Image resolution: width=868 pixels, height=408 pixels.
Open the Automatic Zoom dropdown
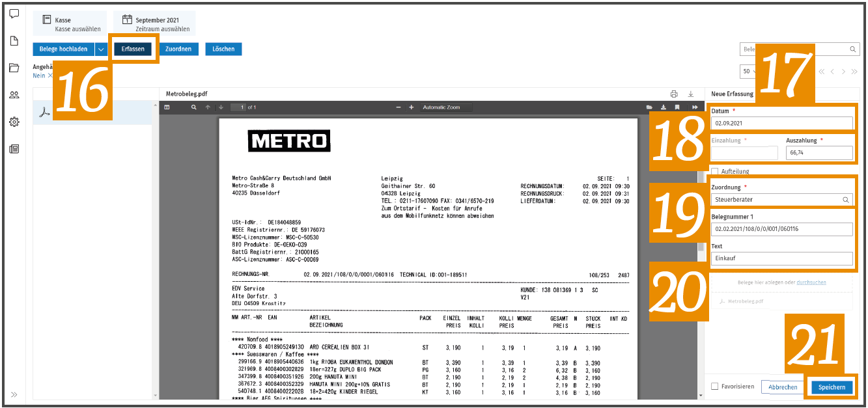tap(445, 107)
